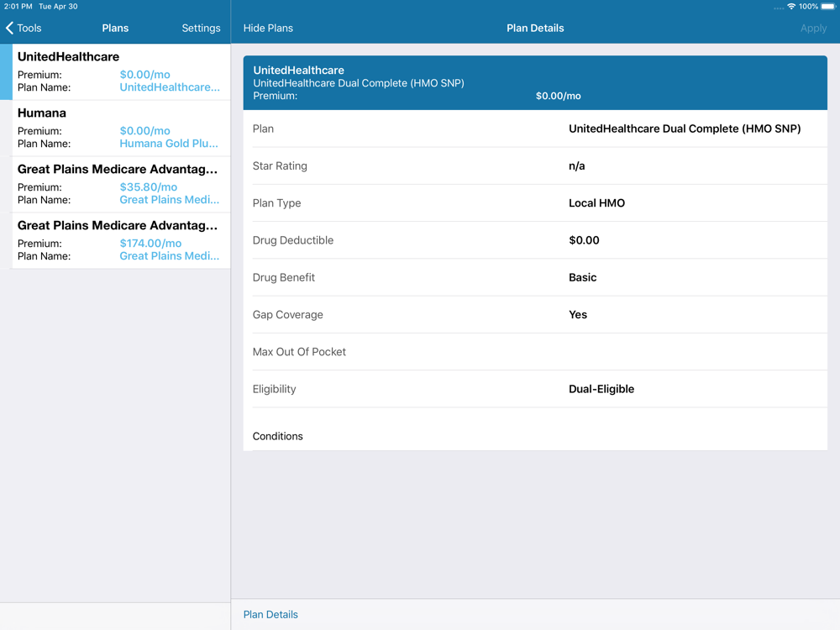The width and height of the screenshot is (840, 630).
Task: Tap the Apply button in the header
Action: tap(813, 28)
